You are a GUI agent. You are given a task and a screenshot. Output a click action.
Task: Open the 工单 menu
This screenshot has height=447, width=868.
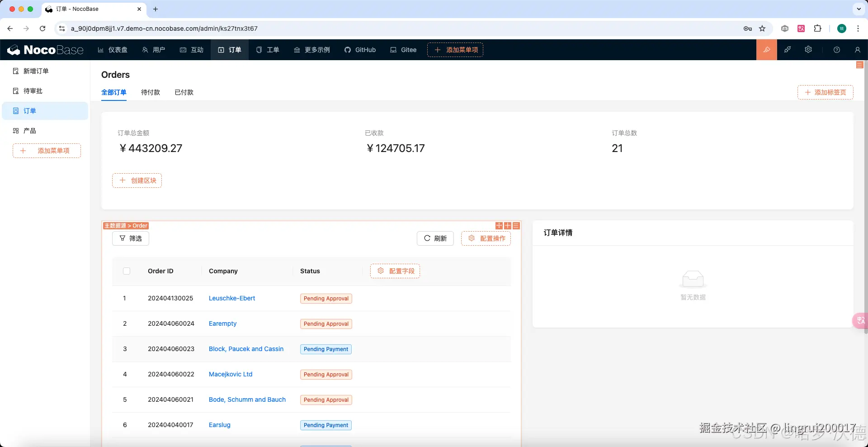(x=268, y=50)
